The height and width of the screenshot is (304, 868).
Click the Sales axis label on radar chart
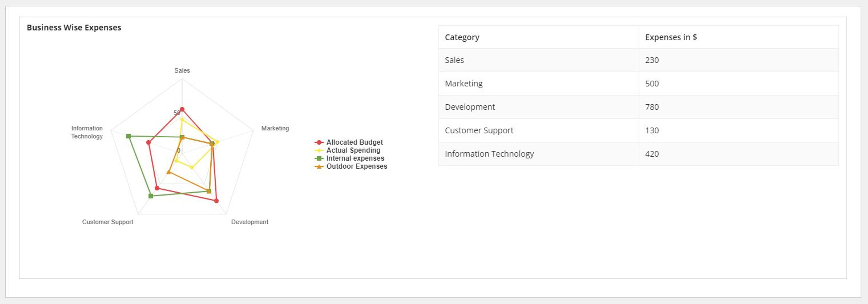(182, 71)
